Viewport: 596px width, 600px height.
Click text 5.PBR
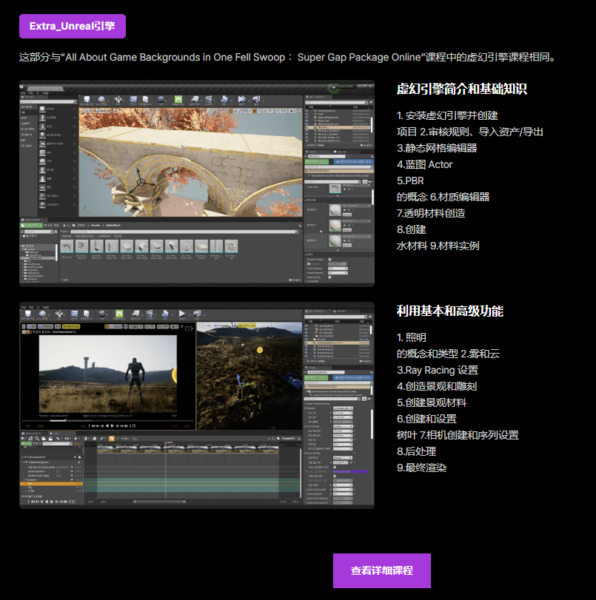coord(410,181)
